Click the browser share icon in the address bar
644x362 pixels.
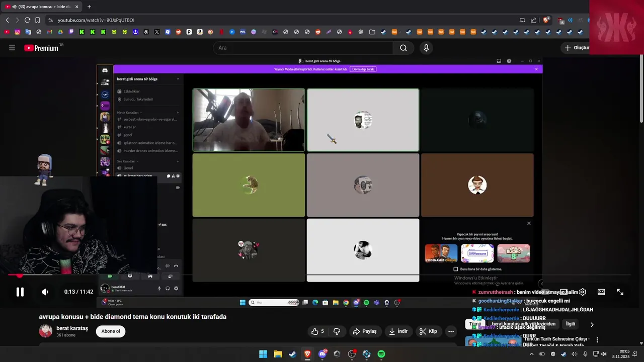534,20
